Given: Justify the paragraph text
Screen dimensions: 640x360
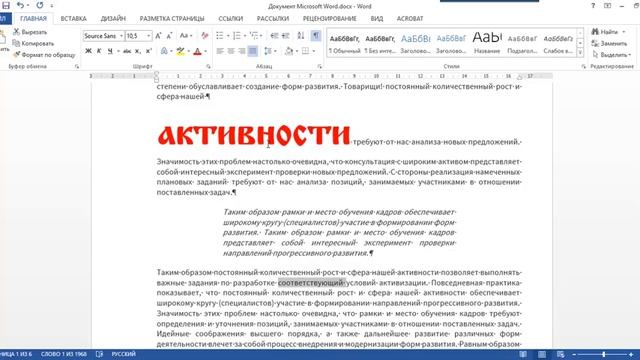Looking at the screenshot, I should click(253, 51).
